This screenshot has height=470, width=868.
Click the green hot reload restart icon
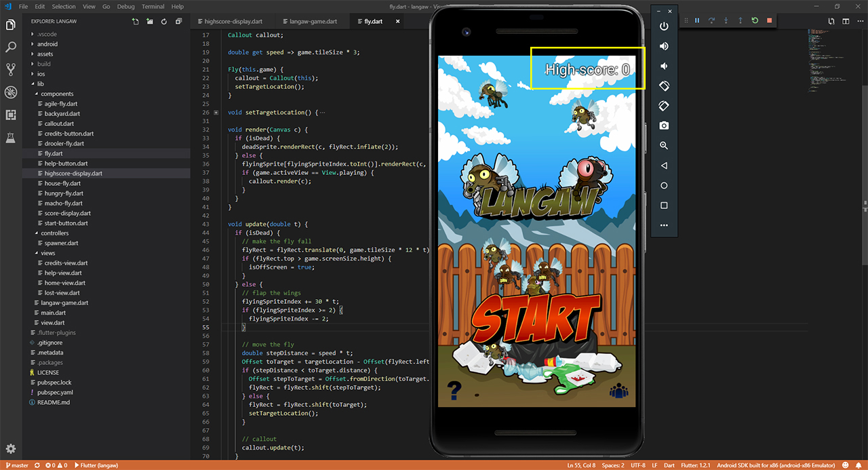755,21
